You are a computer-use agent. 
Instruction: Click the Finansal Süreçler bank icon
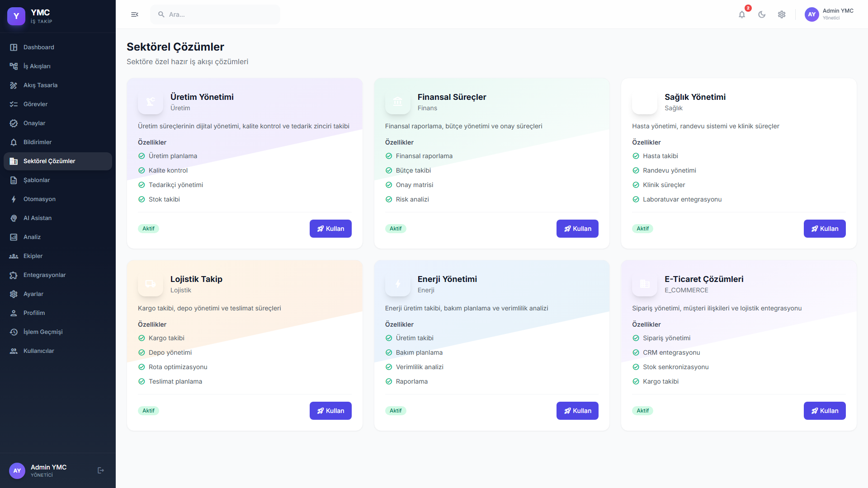pyautogui.click(x=398, y=102)
